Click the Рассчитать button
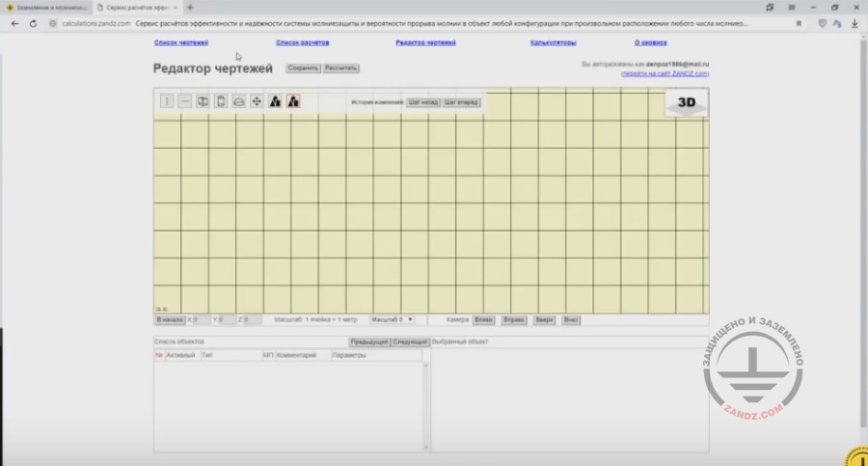Image resolution: width=868 pixels, height=466 pixels. coord(341,69)
